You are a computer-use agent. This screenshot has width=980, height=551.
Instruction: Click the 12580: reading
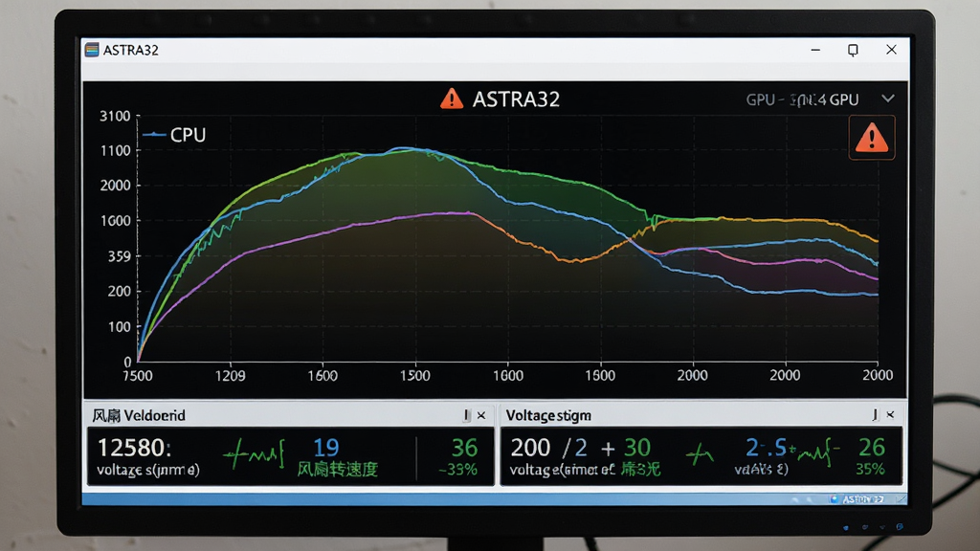click(x=134, y=448)
